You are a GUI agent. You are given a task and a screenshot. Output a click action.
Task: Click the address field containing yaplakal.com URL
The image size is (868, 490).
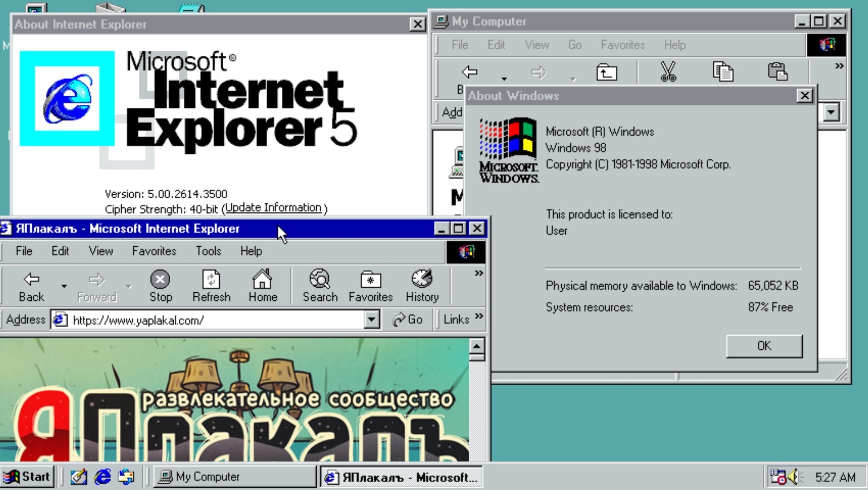point(216,320)
